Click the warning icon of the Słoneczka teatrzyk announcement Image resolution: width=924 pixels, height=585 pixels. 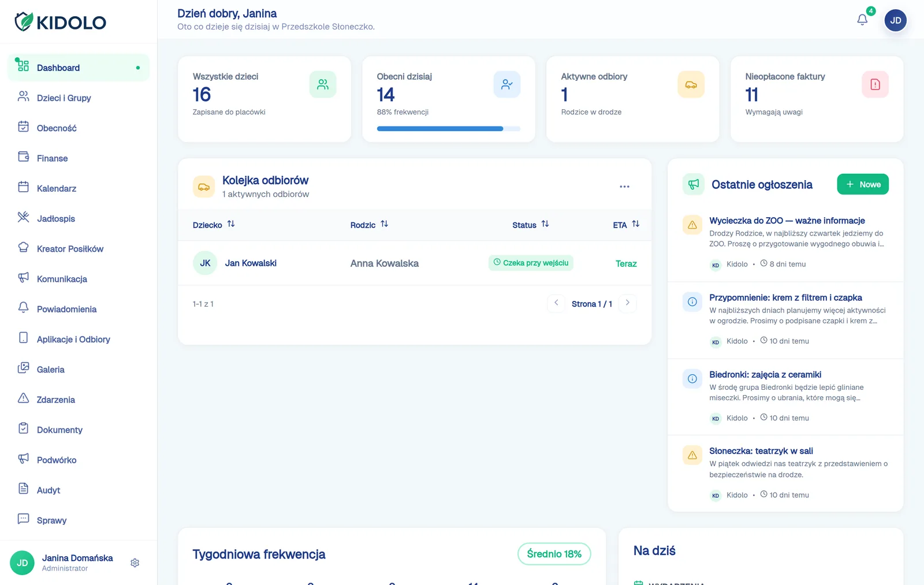(x=692, y=455)
